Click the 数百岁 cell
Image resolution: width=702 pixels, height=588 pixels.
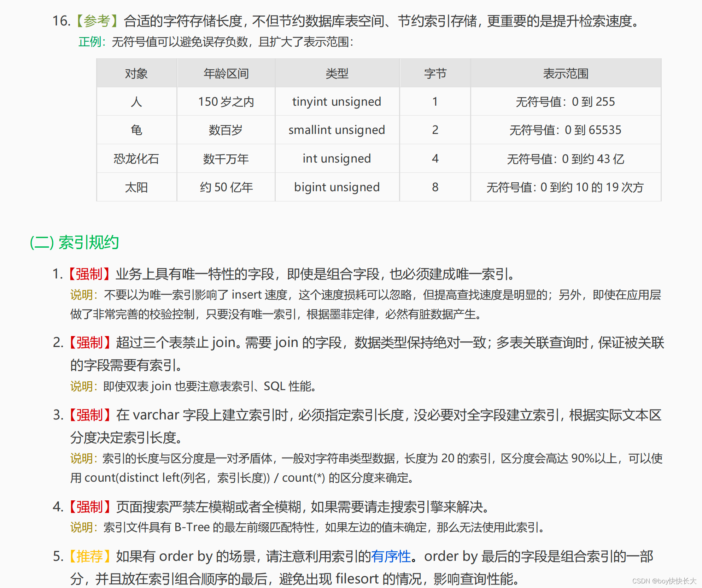tap(226, 130)
